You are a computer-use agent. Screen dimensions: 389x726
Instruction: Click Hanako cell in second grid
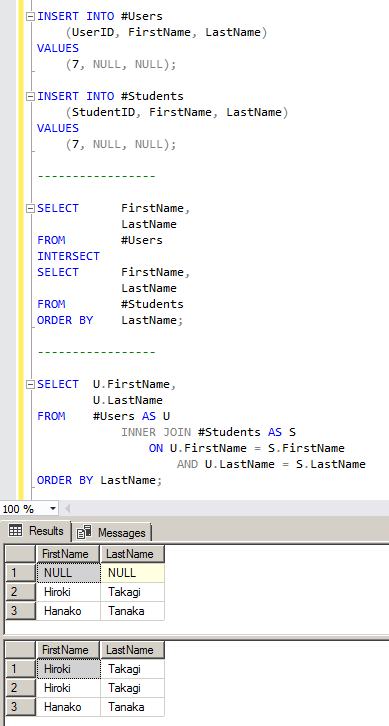[x=68, y=707]
